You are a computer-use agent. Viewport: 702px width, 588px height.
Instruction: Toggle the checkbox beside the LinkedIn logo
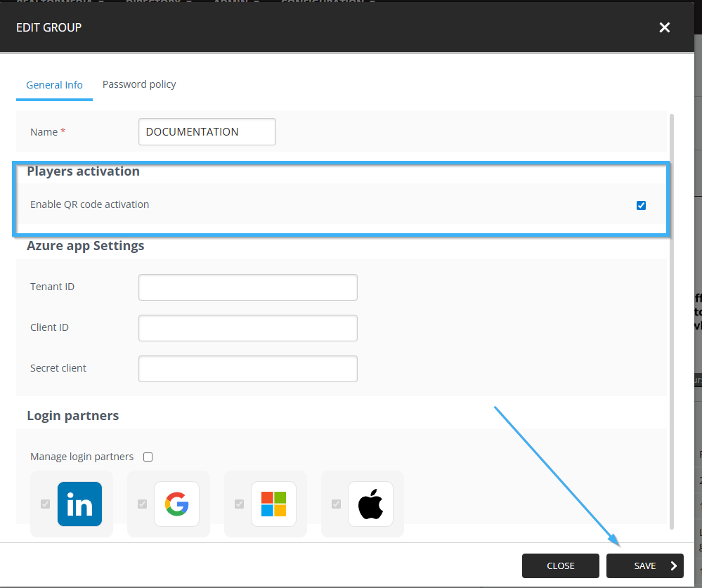click(46, 504)
